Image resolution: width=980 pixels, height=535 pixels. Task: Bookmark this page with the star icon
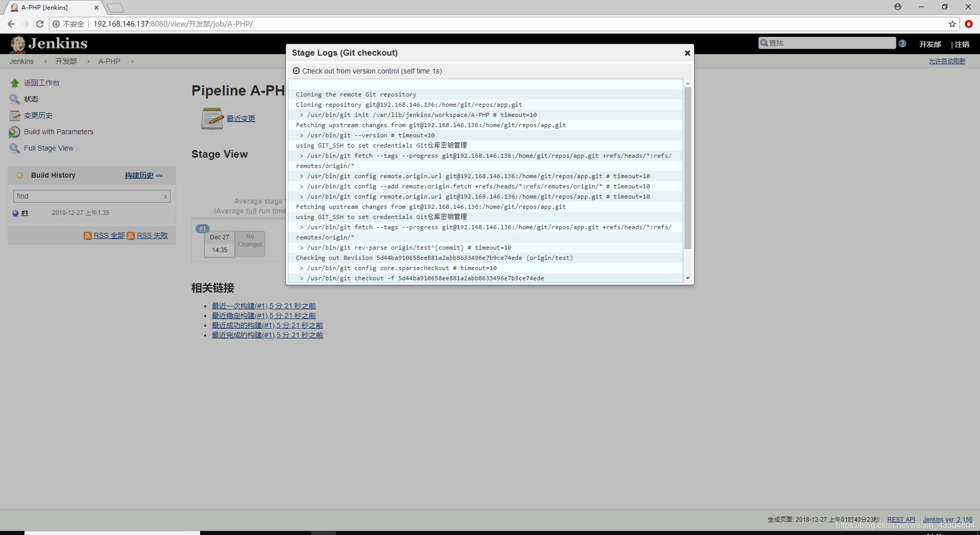coord(952,24)
